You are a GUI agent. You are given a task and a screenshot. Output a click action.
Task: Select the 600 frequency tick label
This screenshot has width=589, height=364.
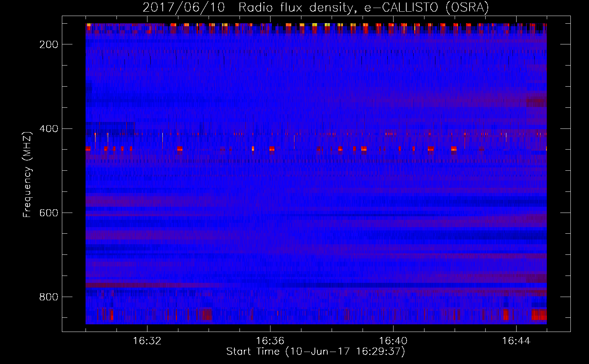[x=49, y=213]
